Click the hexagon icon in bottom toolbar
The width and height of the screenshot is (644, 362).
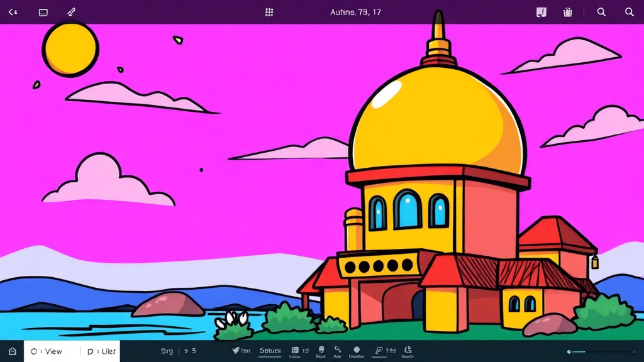356,351
